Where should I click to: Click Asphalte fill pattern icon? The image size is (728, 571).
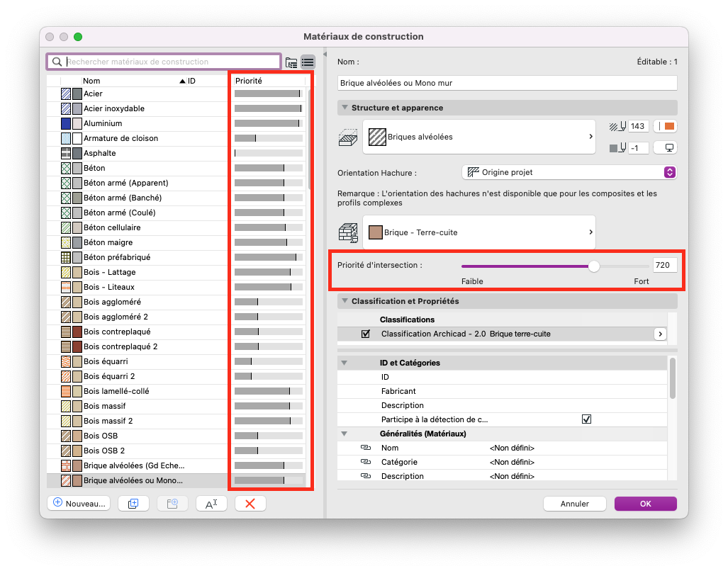(x=66, y=153)
